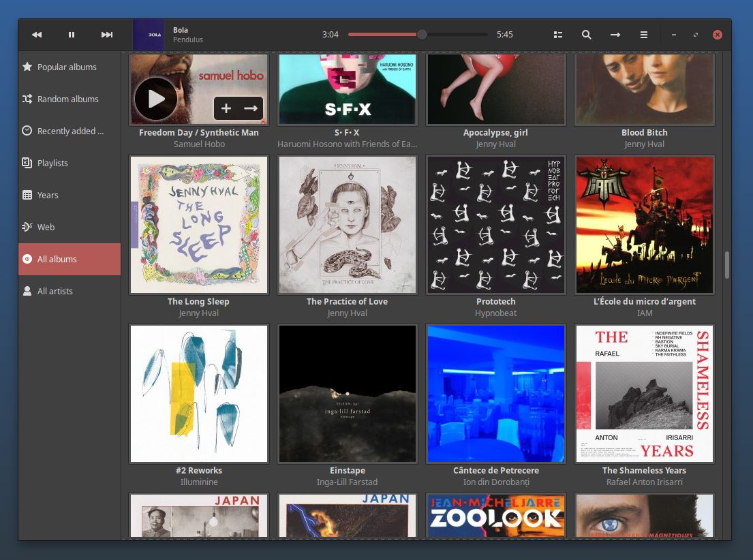Click the Hypnobeat artist name

point(496,313)
